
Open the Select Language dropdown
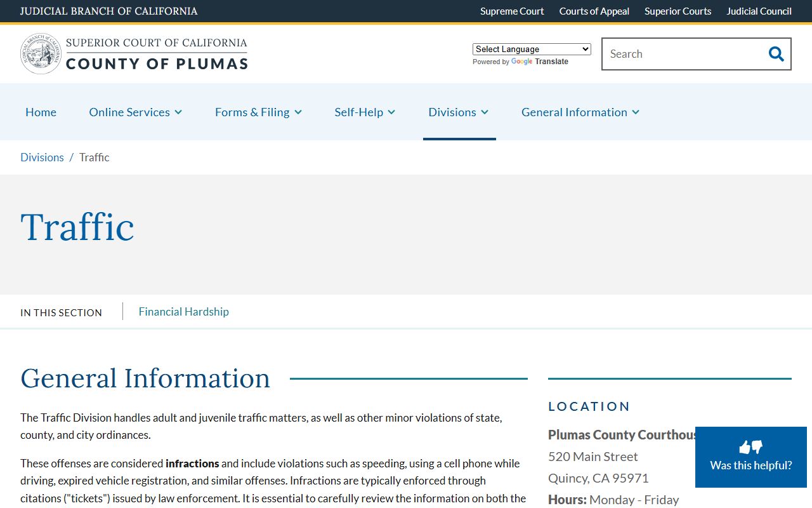[x=532, y=49]
